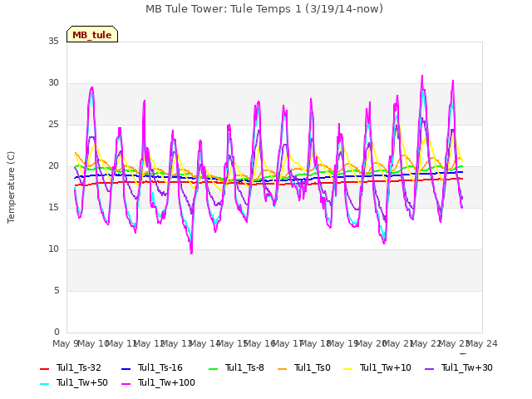Screen dimensions: 532x399
Task: Click the 25 y-axis tick label
Action: 53,125
